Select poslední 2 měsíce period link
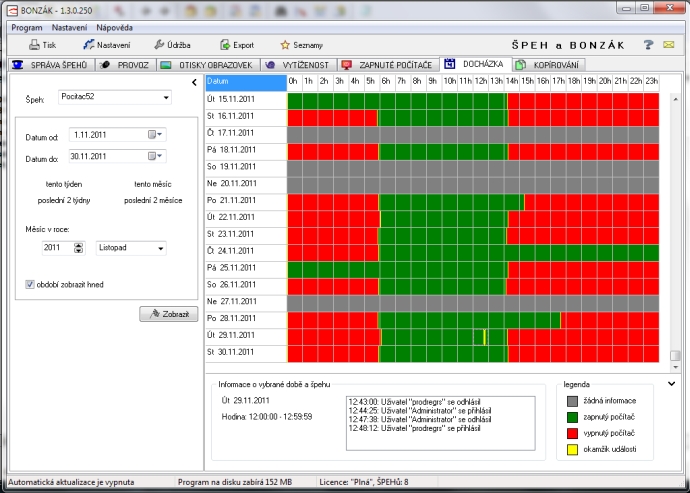 [x=153, y=201]
